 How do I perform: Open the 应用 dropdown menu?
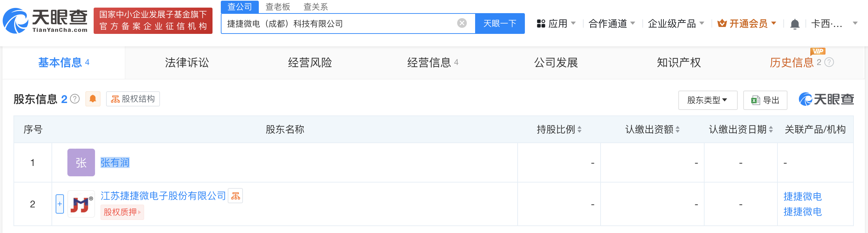click(x=556, y=24)
